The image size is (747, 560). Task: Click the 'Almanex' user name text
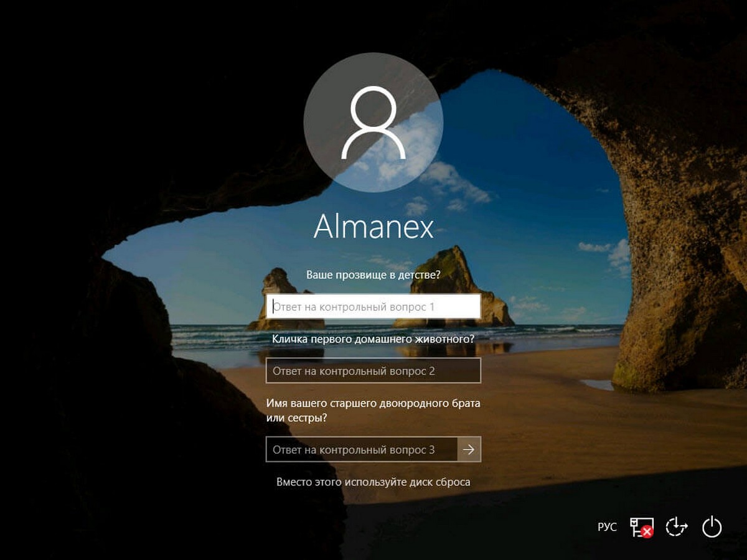click(x=374, y=227)
